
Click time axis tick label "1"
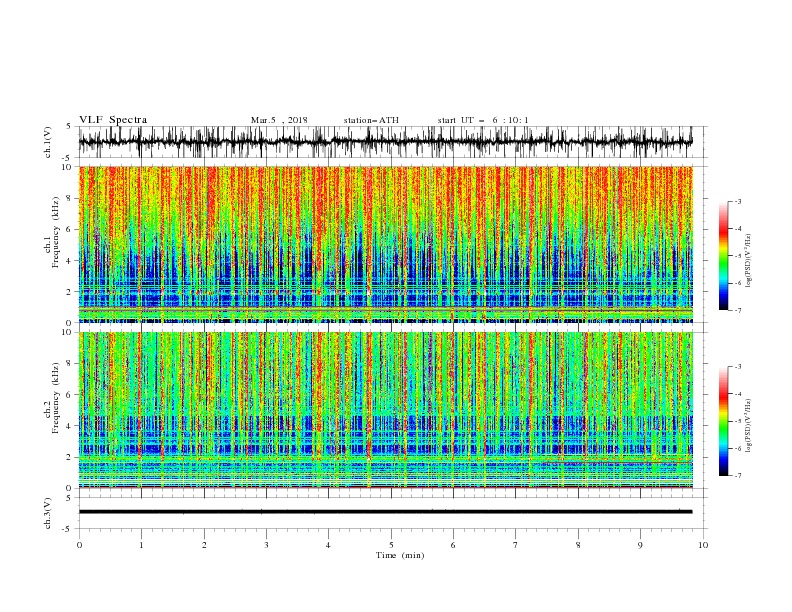[x=141, y=545]
